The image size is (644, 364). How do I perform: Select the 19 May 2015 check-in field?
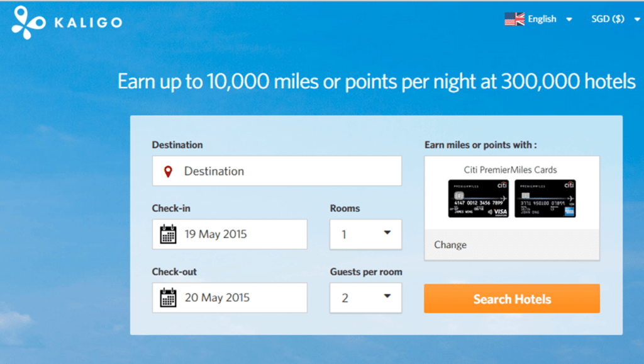230,234
